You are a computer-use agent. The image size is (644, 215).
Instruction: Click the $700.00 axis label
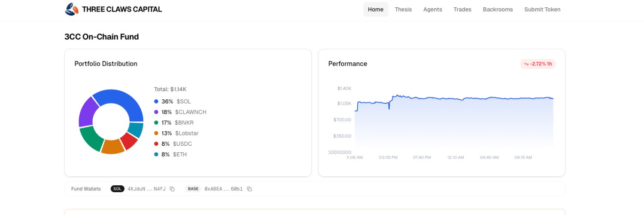343,120
